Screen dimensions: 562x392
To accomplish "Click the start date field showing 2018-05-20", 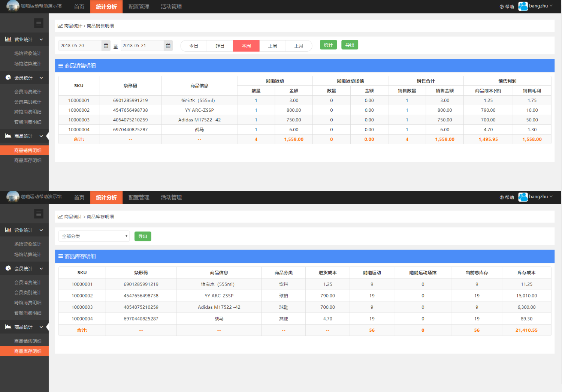I will [80, 46].
